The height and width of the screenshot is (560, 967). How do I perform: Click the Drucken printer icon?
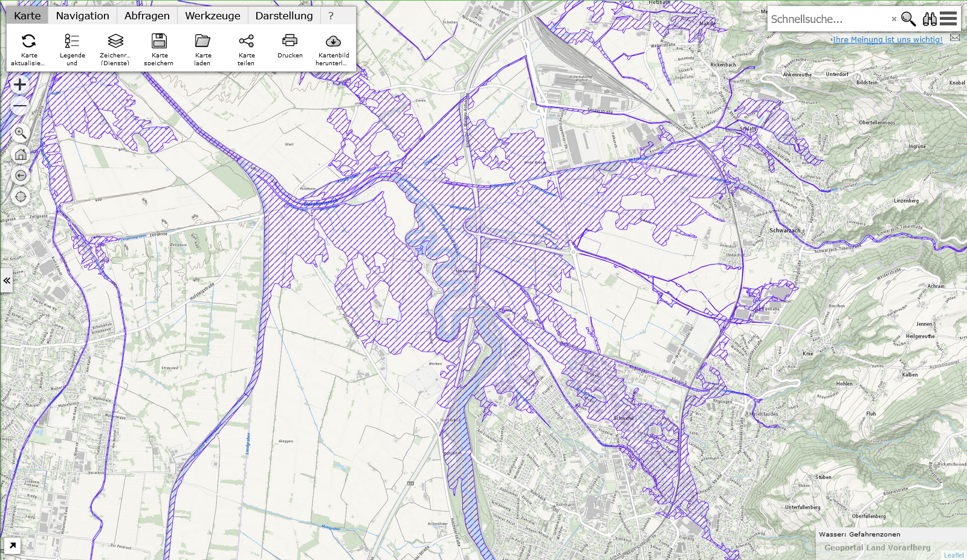click(289, 41)
